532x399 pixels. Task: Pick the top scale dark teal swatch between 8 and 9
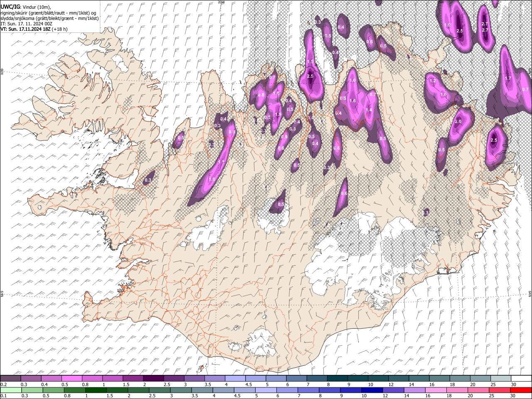coord(337,378)
